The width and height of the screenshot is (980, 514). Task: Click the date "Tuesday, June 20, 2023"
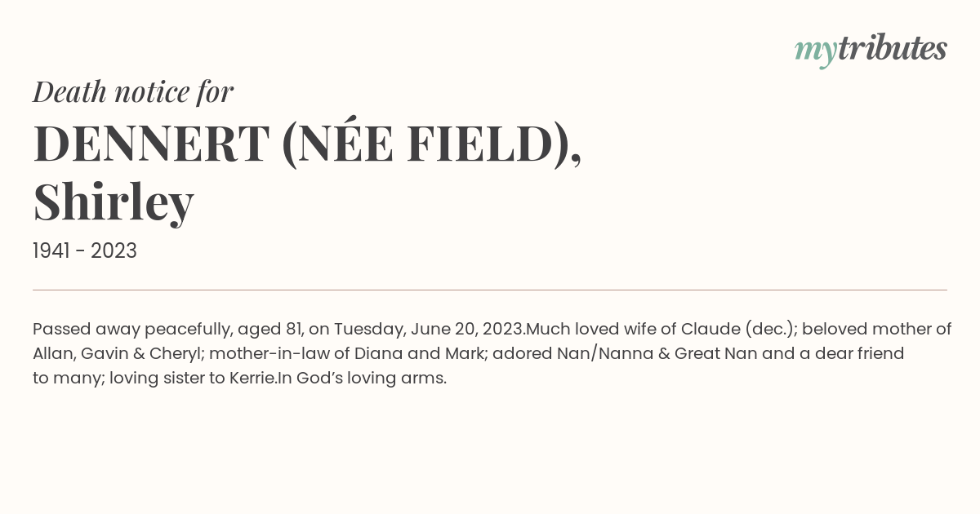click(x=429, y=330)
